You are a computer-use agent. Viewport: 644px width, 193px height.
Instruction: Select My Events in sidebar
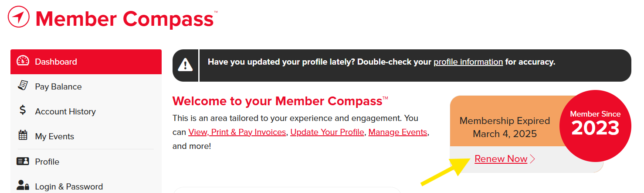click(x=86, y=136)
